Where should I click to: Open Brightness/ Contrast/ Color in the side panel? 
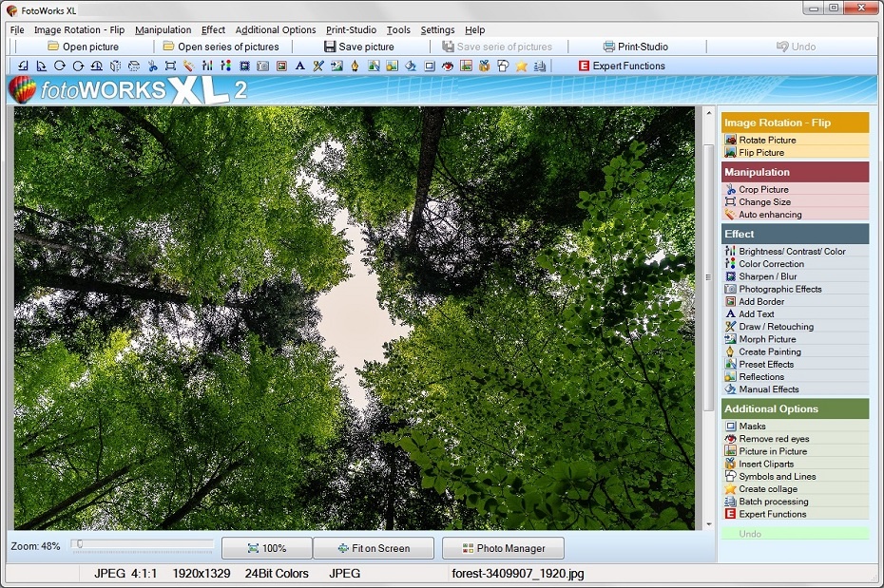tap(795, 251)
